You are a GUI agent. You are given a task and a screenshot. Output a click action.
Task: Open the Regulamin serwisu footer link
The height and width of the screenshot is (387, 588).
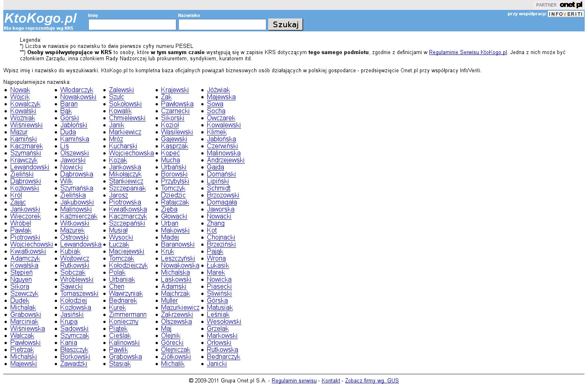click(x=294, y=381)
